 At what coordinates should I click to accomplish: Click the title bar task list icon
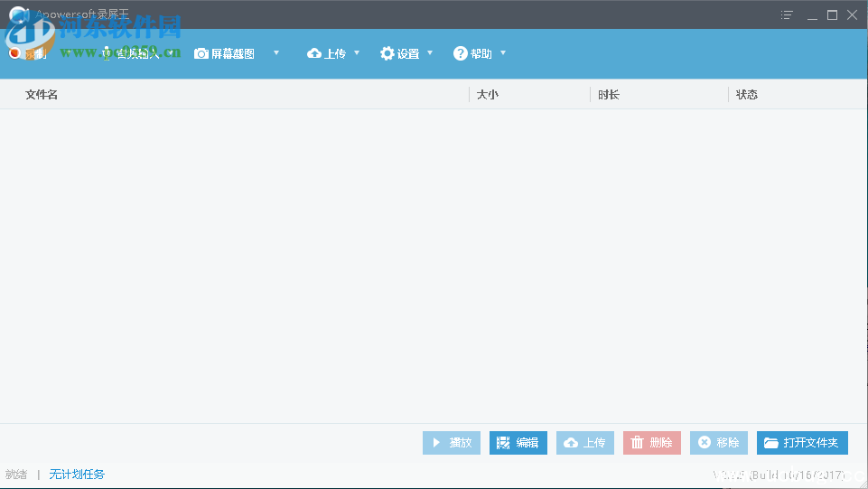click(x=787, y=15)
